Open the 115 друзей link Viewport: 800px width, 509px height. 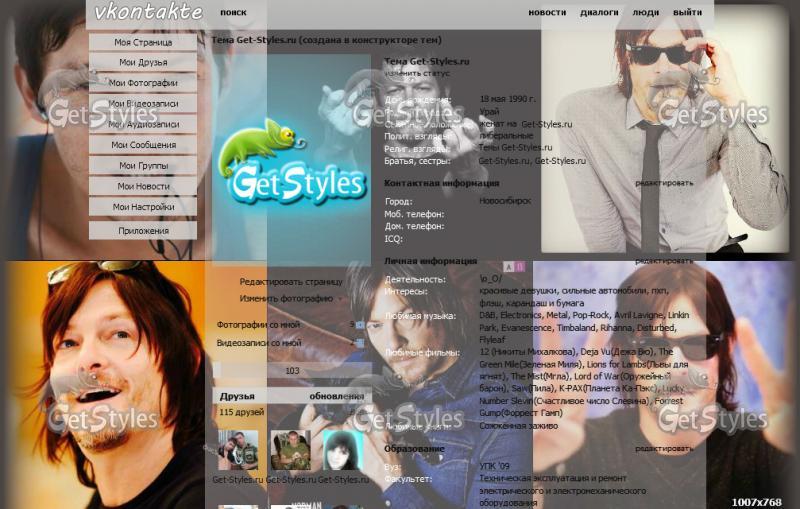click(x=242, y=412)
